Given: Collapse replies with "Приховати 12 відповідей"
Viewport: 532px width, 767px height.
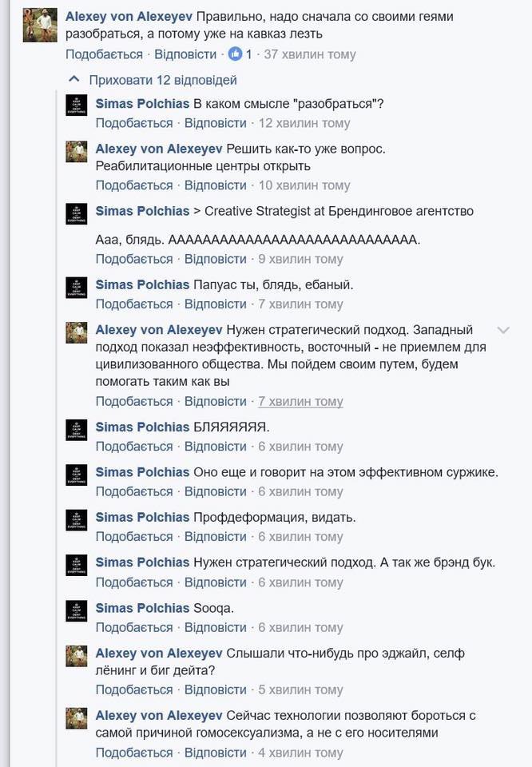Looking at the screenshot, I should click(x=163, y=80).
